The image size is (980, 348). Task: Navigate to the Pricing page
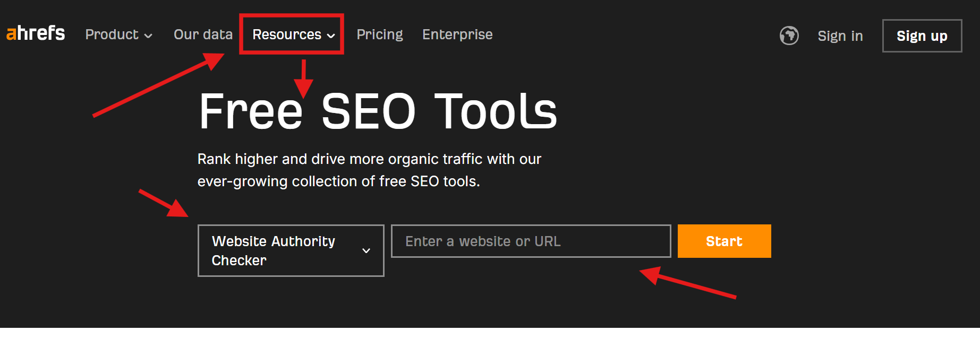379,34
